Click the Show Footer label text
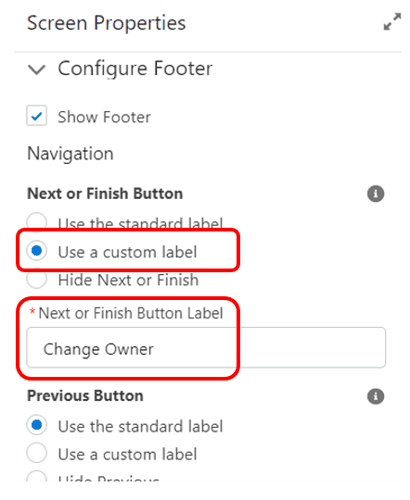Screen dimensions: 410x500 point(104,117)
